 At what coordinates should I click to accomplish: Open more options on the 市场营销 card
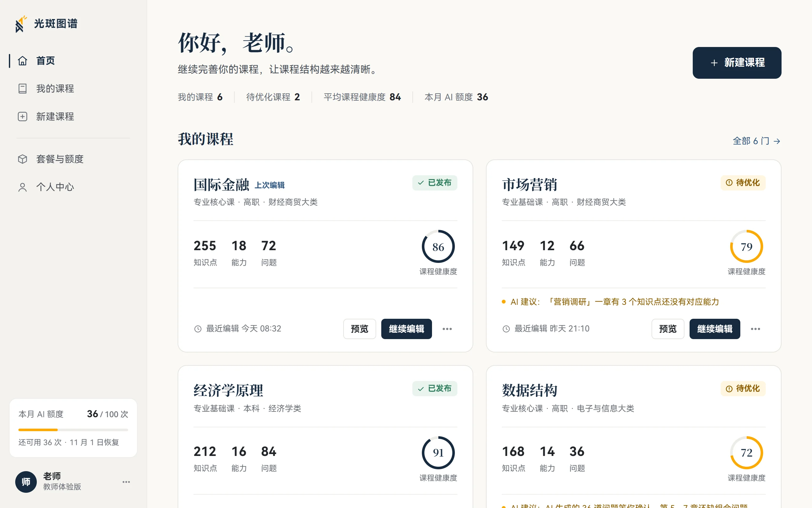tap(755, 329)
